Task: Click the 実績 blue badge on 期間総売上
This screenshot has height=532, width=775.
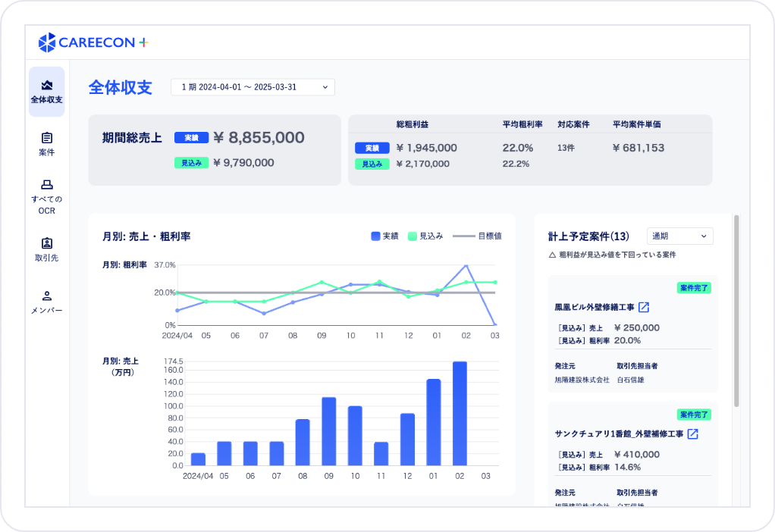Action: [190, 138]
